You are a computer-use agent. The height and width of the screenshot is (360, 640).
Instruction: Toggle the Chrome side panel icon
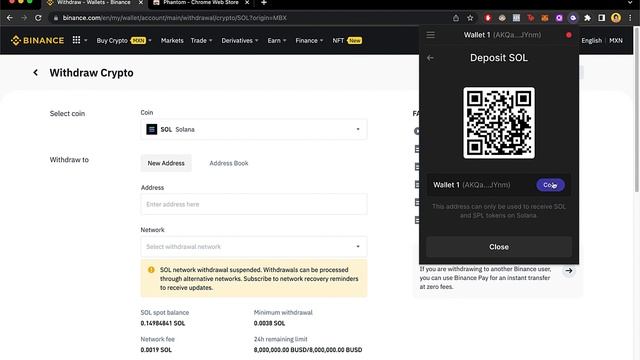pos(602,18)
